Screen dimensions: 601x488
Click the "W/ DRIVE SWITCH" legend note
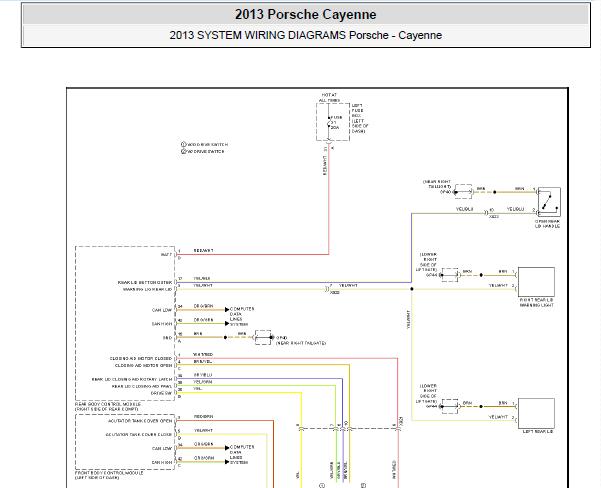tap(202, 151)
